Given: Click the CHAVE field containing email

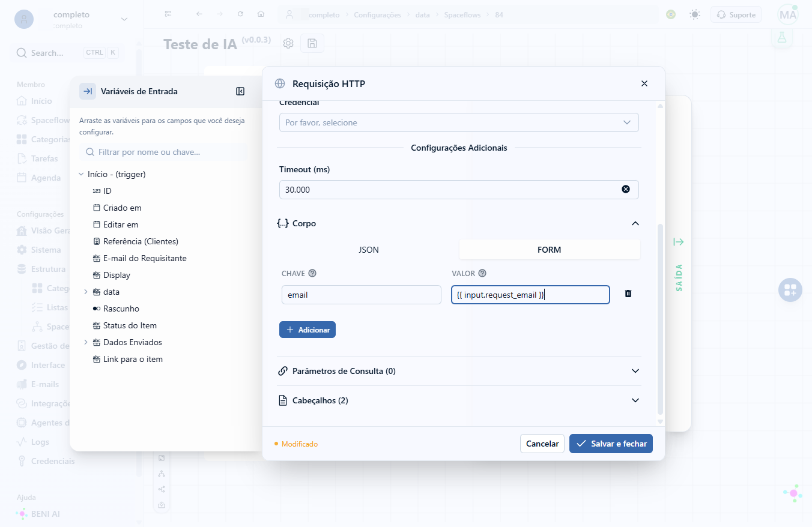Looking at the screenshot, I should [362, 295].
